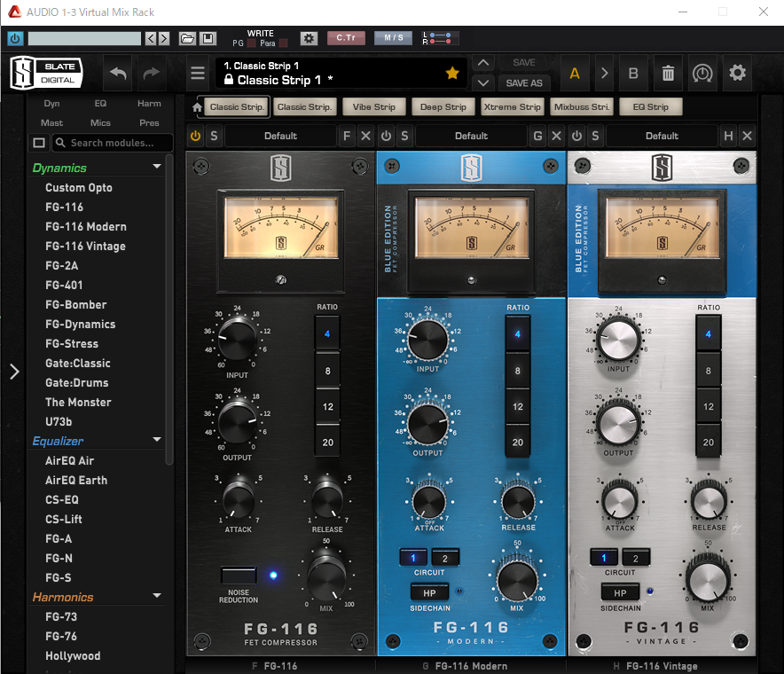Step to next preset down arrow
Image resolution: width=784 pixels, height=674 pixels.
483,83
